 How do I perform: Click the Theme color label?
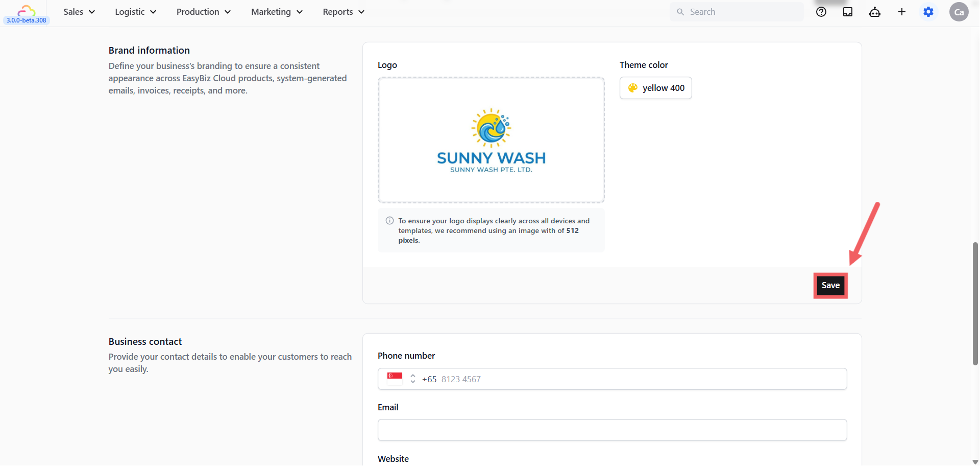644,65
